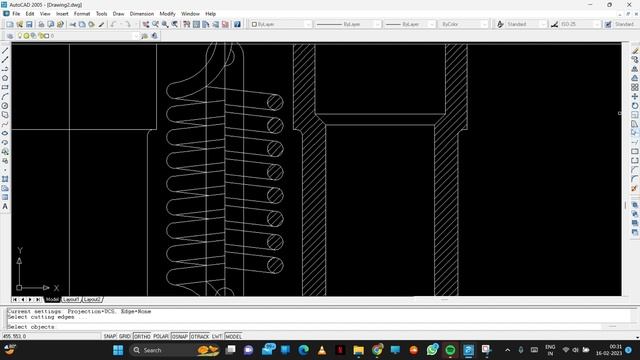
Task: Open the Insert menu
Action: (62, 14)
